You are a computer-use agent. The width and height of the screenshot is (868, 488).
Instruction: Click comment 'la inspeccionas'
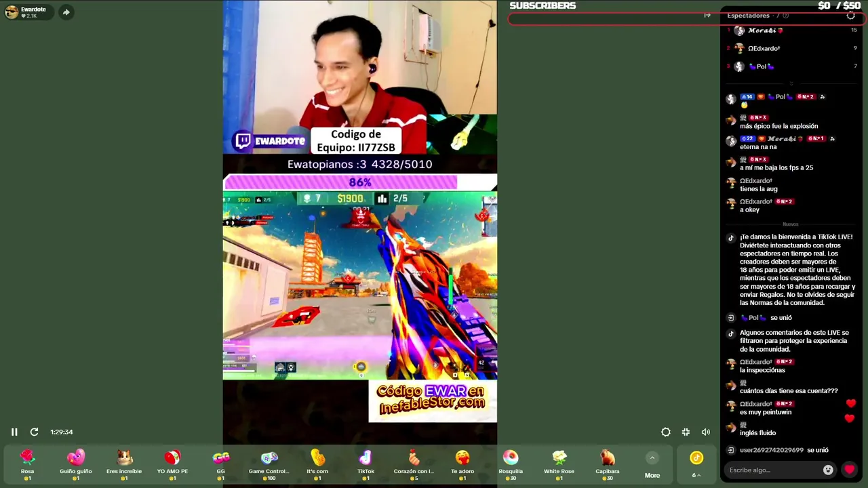[762, 370]
